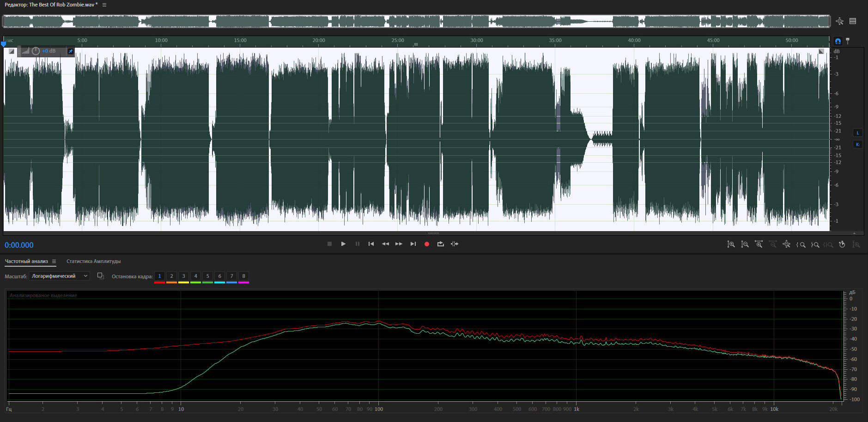Click zoom in amplitude icon
Screen dimensions: 868x422
click(731, 245)
